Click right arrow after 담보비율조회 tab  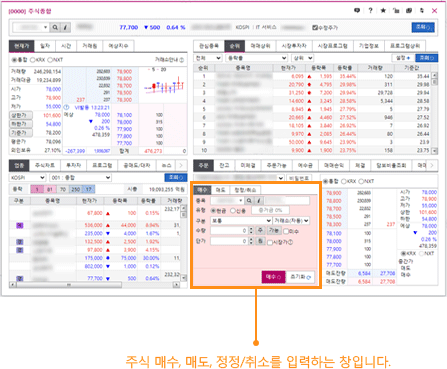click(x=432, y=165)
